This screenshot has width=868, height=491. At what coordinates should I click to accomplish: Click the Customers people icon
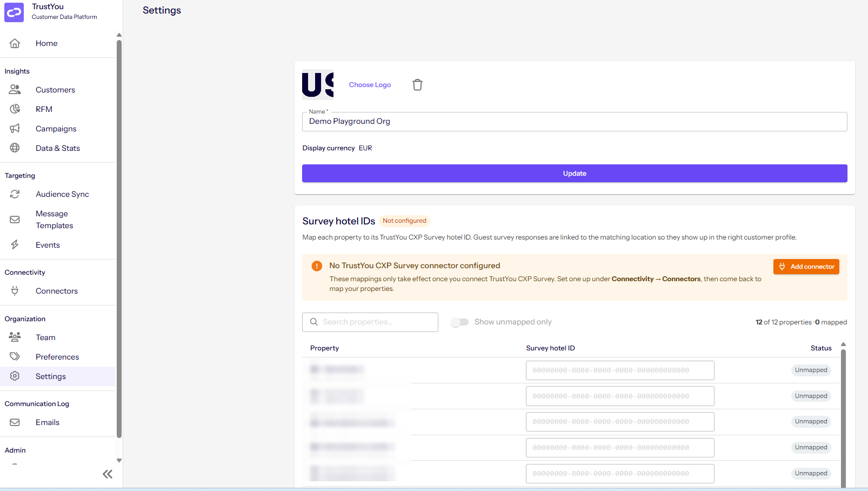15,90
